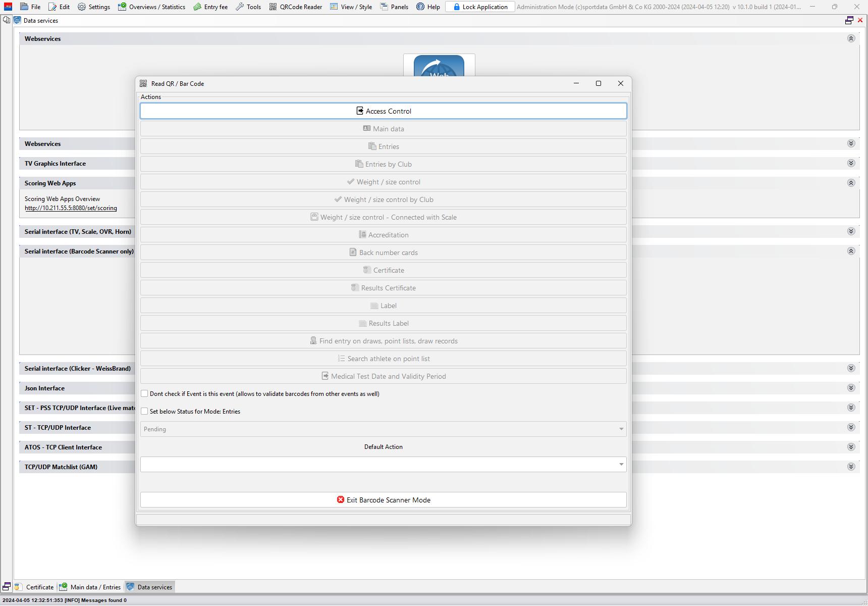Click the Access Control button
Image resolution: width=868 pixels, height=606 pixels.
384,111
